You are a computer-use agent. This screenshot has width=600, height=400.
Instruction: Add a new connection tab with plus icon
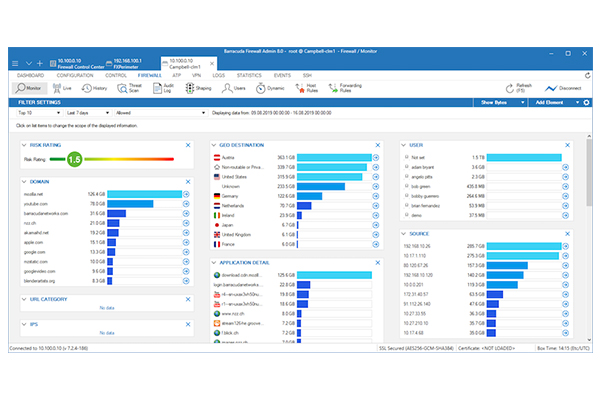pyautogui.click(x=40, y=63)
